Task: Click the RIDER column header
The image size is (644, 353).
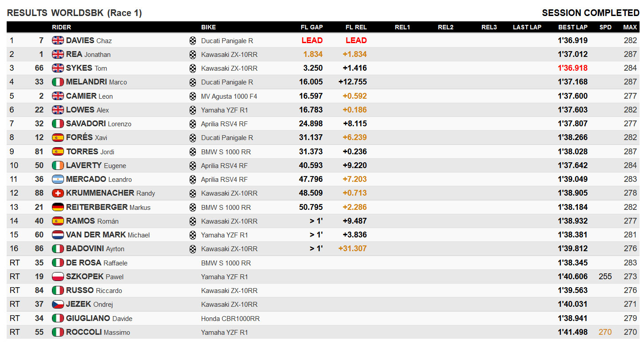Action: [61, 27]
